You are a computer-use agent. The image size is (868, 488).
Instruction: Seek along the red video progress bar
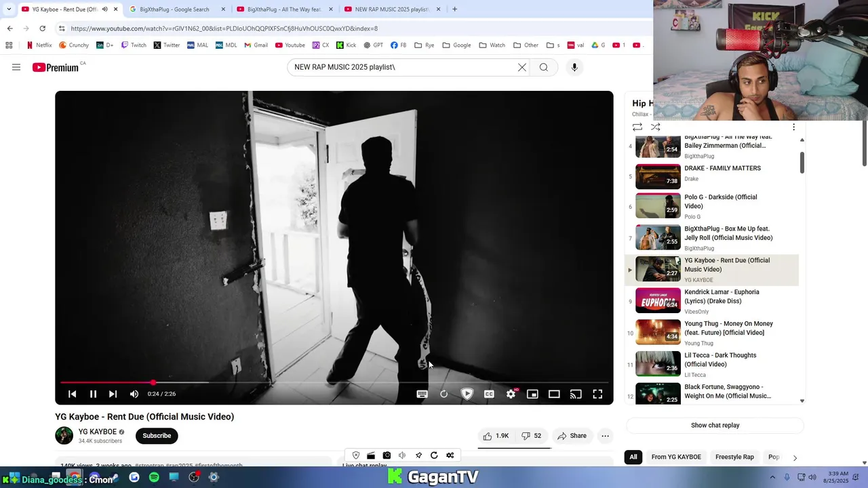pyautogui.click(x=334, y=383)
